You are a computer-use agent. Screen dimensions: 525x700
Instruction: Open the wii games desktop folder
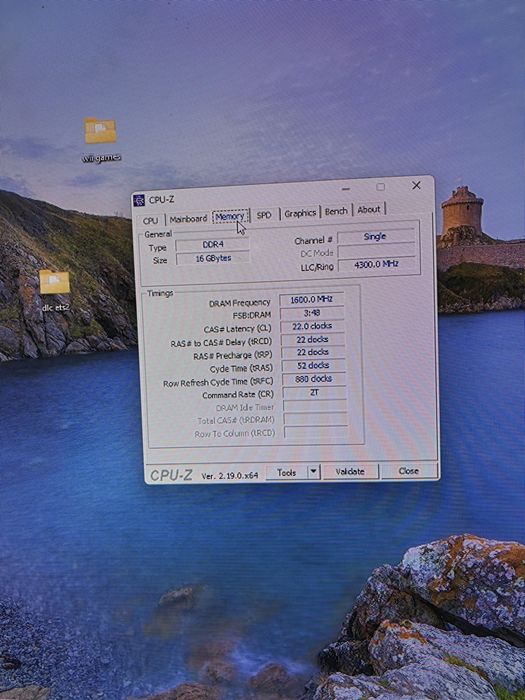tap(100, 131)
